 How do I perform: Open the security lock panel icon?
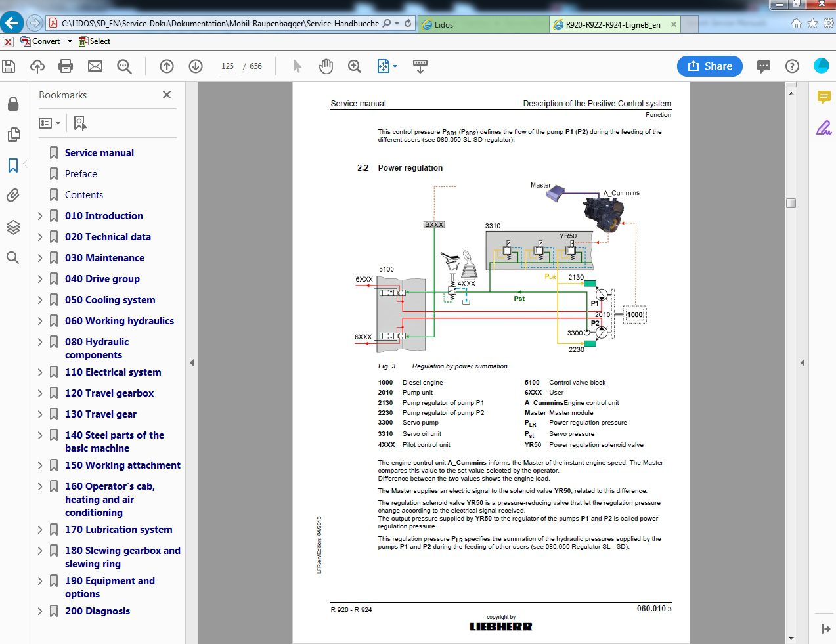[12, 104]
